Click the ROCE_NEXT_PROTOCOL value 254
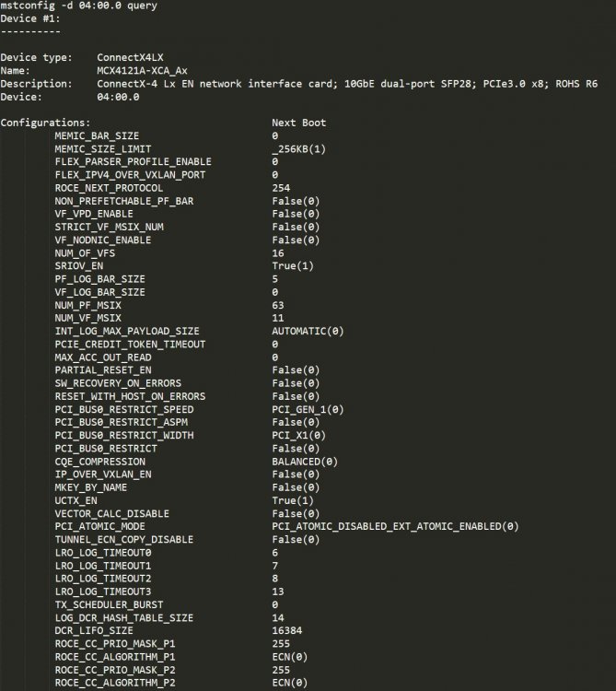Viewport: 616px width, 691px height. pos(281,188)
